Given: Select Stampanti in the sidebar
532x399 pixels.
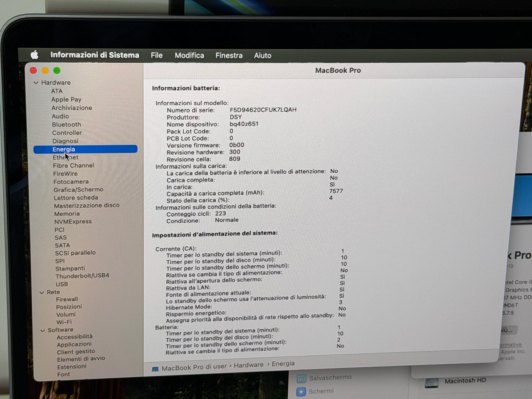Looking at the screenshot, I should (70, 269).
